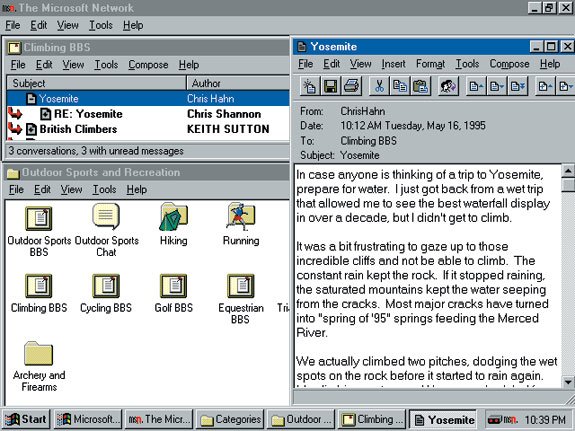
Task: Click scroll up arrow in Yosemite message
Action: [x=568, y=171]
